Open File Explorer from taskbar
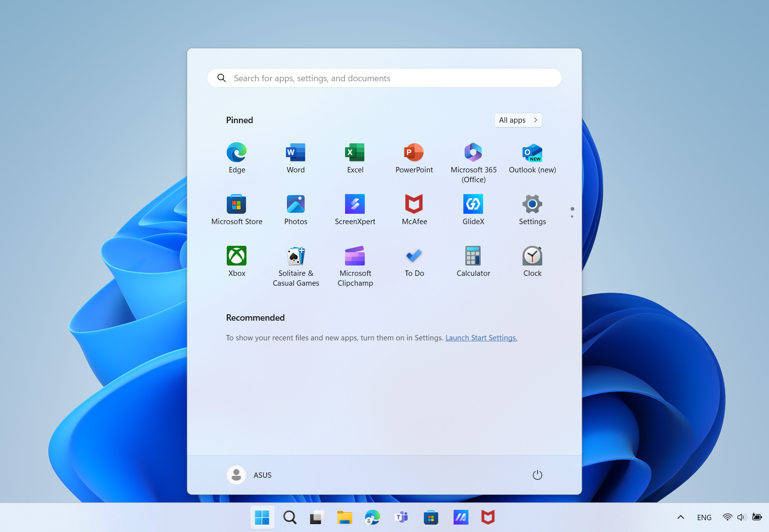This screenshot has height=532, width=769. (345, 517)
